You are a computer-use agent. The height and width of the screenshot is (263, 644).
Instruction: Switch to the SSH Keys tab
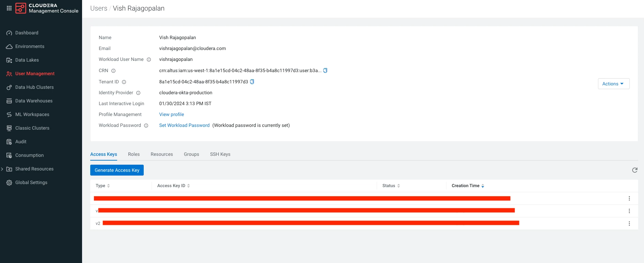[220, 154]
